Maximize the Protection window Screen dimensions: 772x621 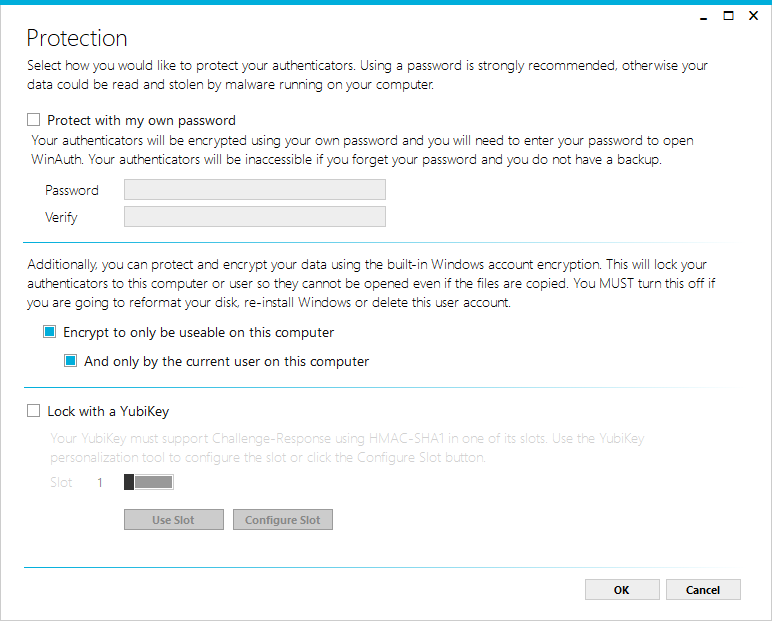(728, 15)
